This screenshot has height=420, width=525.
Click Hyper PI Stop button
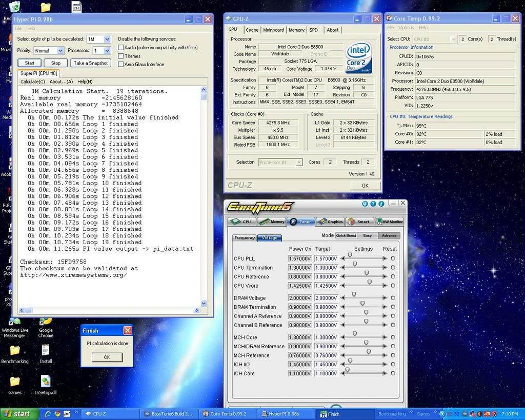pyautogui.click(x=56, y=63)
